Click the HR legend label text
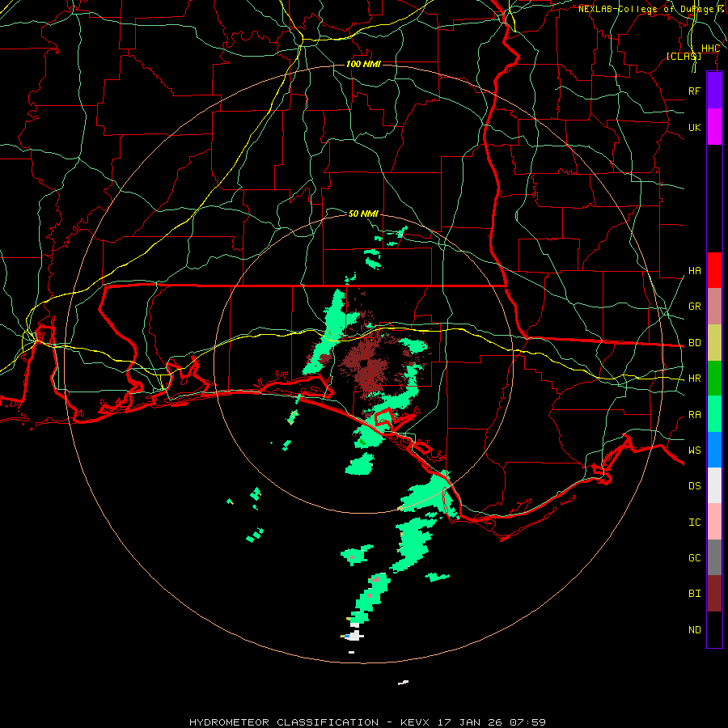This screenshot has height=728, width=728. point(694,379)
